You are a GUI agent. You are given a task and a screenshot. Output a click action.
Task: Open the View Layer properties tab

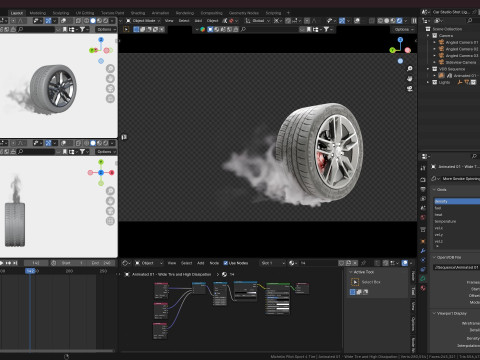pyautogui.click(x=423, y=198)
